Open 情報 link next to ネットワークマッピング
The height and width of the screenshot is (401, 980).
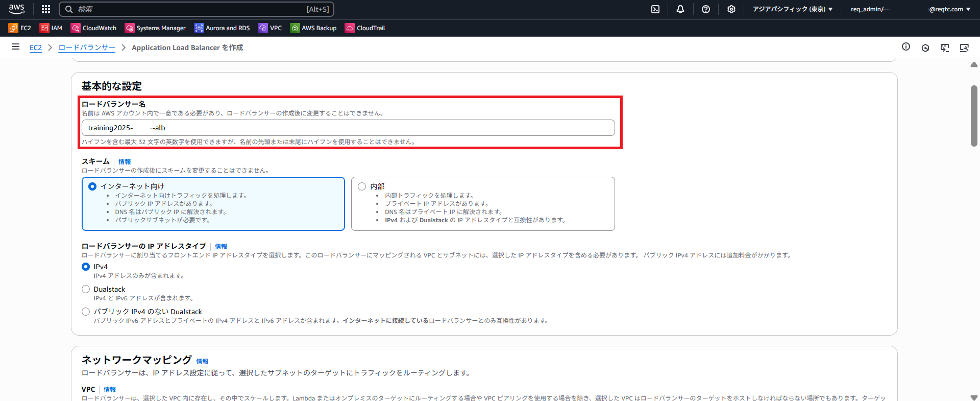click(x=202, y=361)
